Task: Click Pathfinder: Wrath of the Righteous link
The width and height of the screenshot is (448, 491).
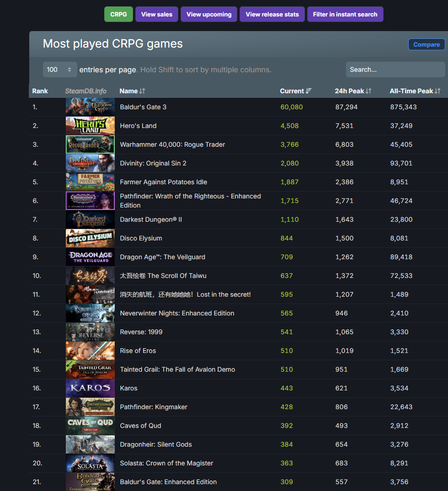Action: pyautogui.click(x=190, y=201)
